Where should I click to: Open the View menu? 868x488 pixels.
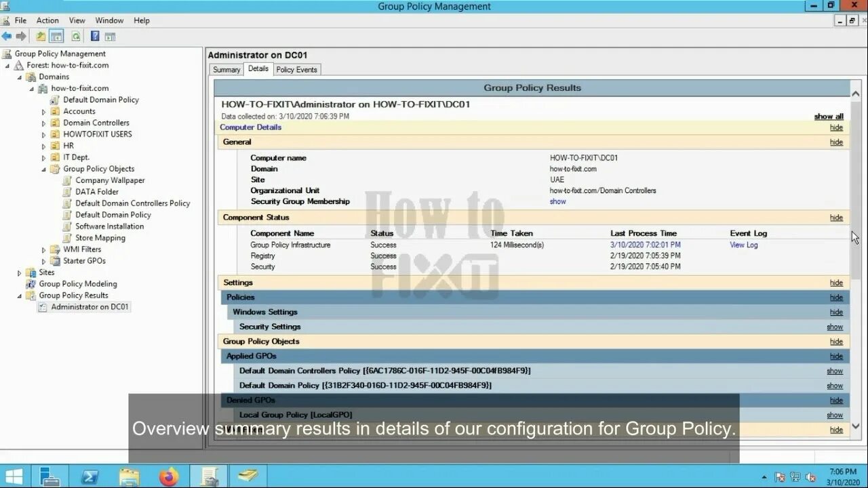tap(77, 20)
